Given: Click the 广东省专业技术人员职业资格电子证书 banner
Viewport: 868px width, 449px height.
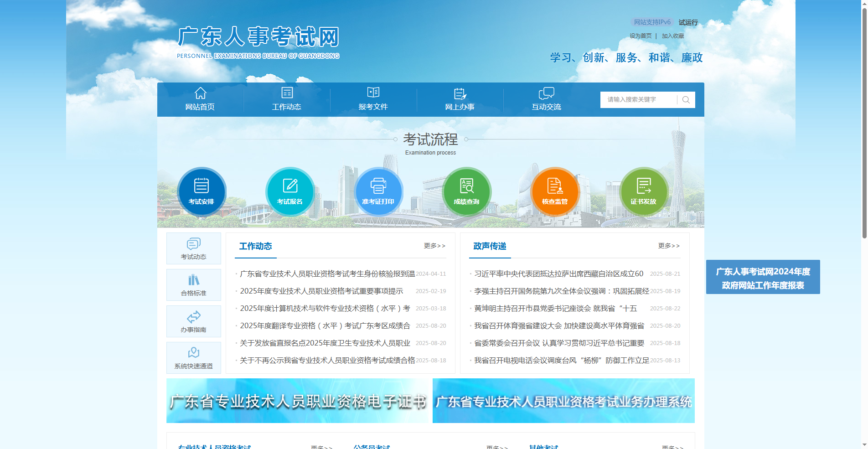Looking at the screenshot, I should 299,402.
